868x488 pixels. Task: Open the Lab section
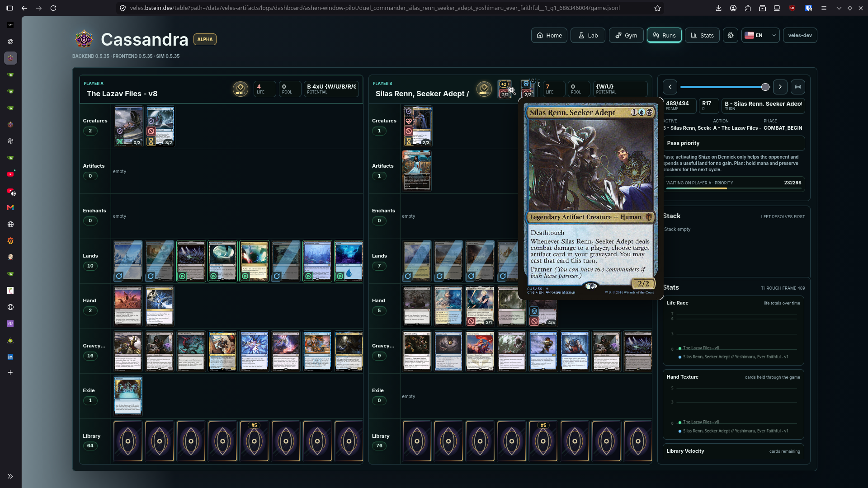pos(588,35)
